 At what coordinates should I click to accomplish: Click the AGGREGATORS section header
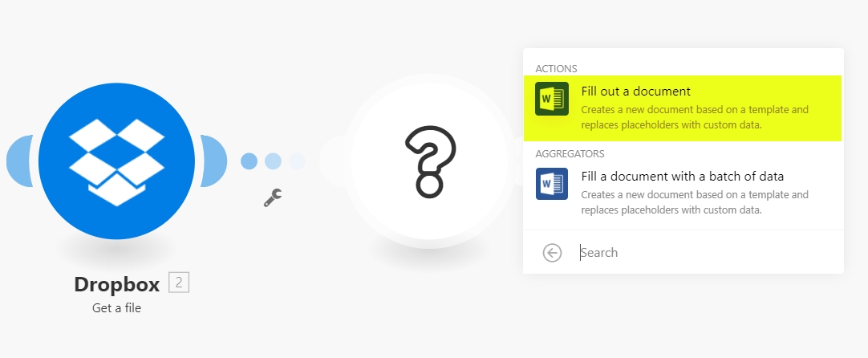[x=570, y=153]
